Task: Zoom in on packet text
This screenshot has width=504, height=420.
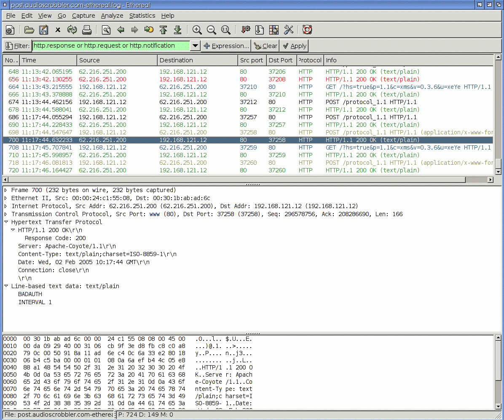Action: click(197, 30)
